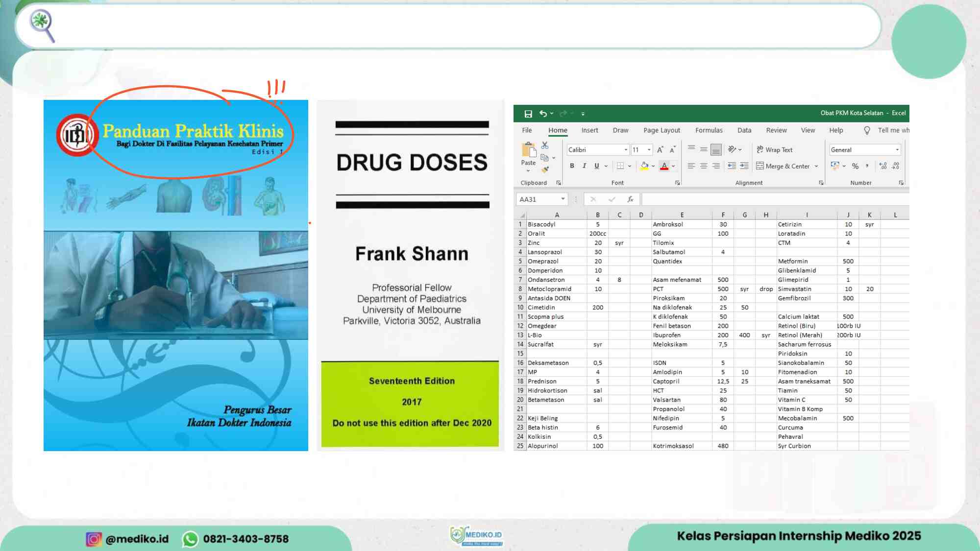Open the Number format dialog launcher
The width and height of the screenshot is (980, 551).
coord(901,183)
